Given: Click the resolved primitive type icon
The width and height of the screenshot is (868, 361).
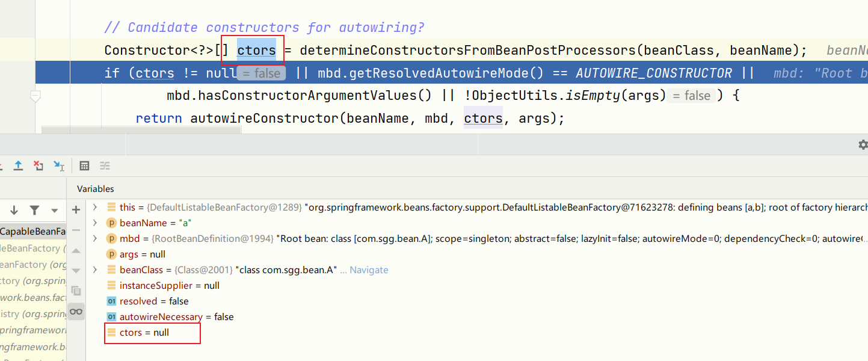Looking at the screenshot, I should pyautogui.click(x=111, y=301).
